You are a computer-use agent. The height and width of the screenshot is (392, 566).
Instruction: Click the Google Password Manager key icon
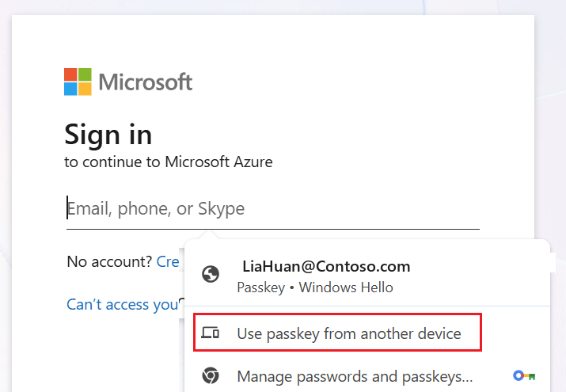524,375
